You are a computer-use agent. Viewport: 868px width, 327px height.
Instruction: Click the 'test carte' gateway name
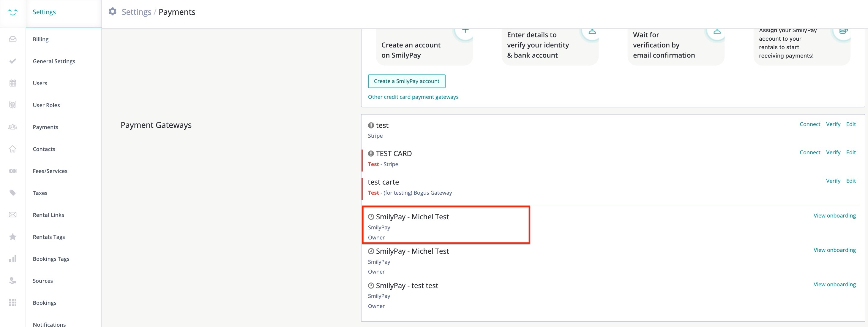(x=383, y=182)
